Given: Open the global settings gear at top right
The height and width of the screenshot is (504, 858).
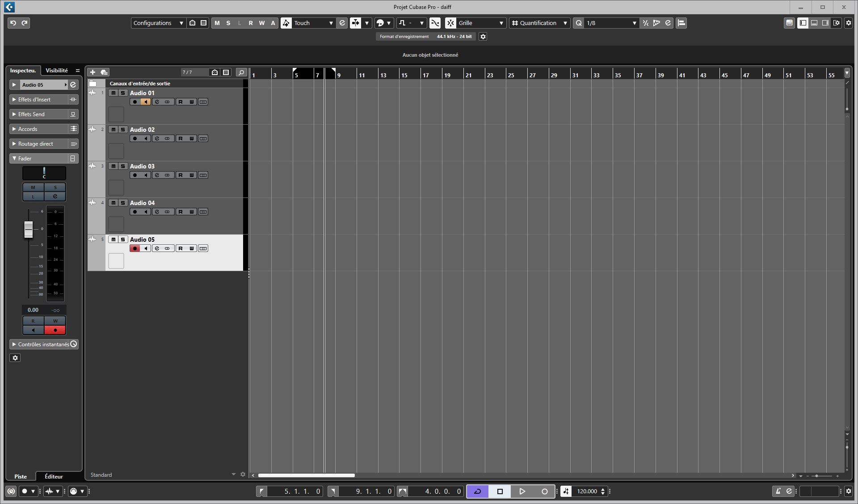Looking at the screenshot, I should tap(848, 23).
